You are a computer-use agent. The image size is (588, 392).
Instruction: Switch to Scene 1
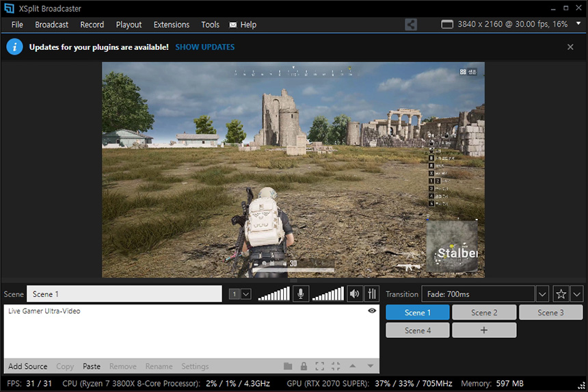418,313
